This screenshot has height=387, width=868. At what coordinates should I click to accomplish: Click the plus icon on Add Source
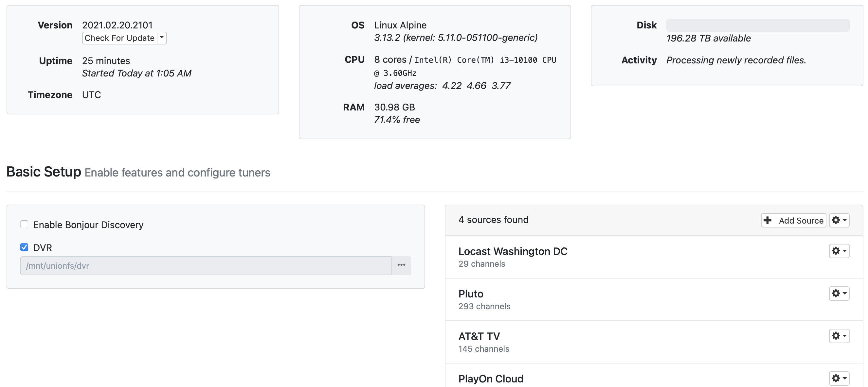[x=767, y=220]
